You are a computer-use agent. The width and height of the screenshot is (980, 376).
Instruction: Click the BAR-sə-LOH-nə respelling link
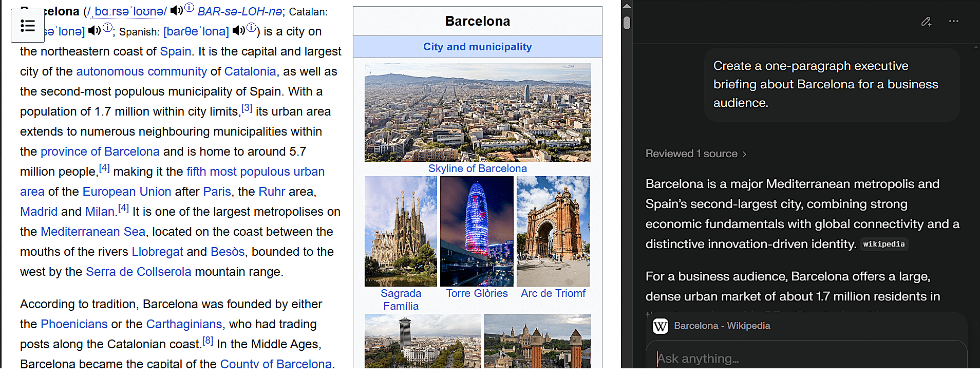pyautogui.click(x=240, y=11)
